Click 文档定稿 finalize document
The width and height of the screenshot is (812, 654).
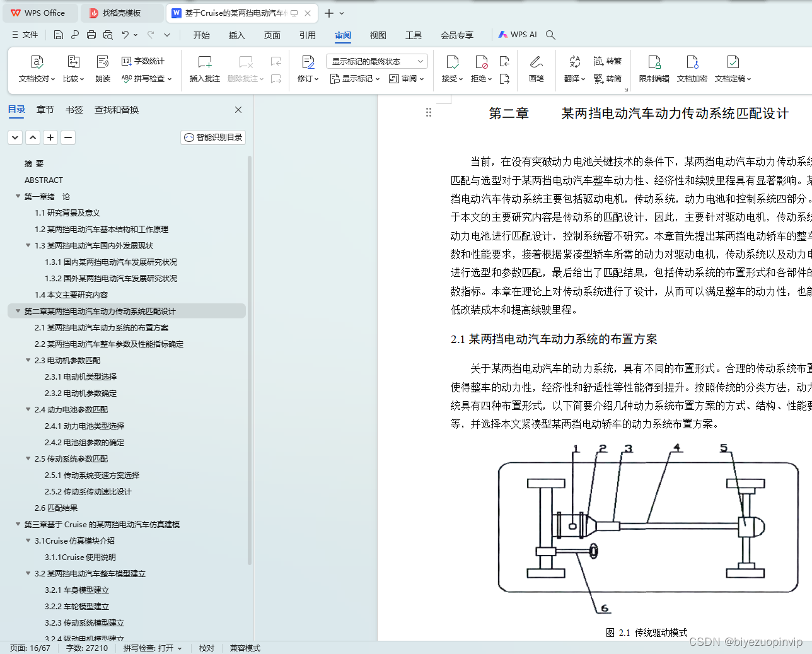tap(733, 69)
